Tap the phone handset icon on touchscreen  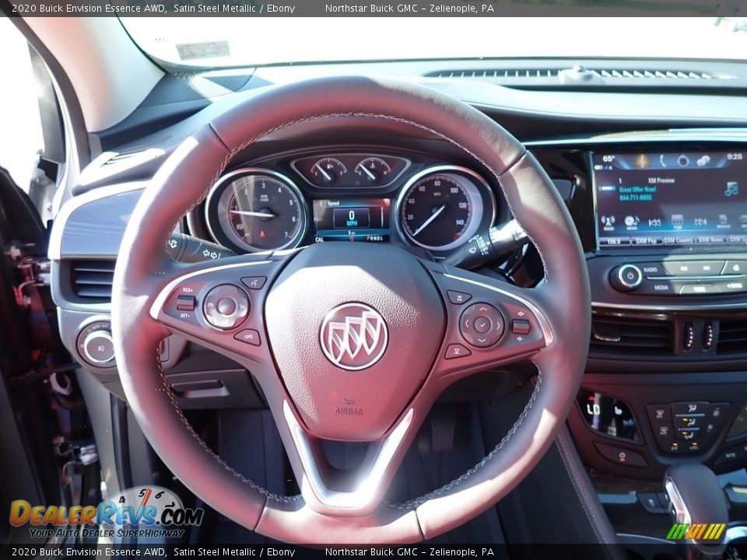[663, 161]
